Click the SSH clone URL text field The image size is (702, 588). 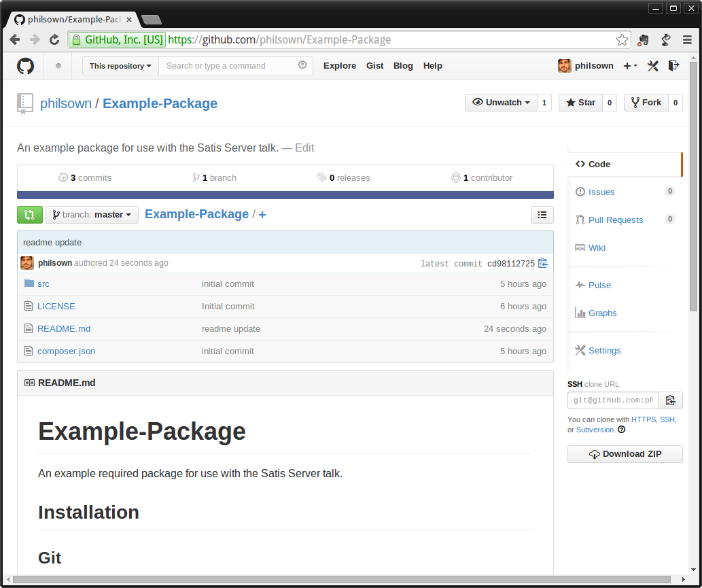click(x=614, y=400)
